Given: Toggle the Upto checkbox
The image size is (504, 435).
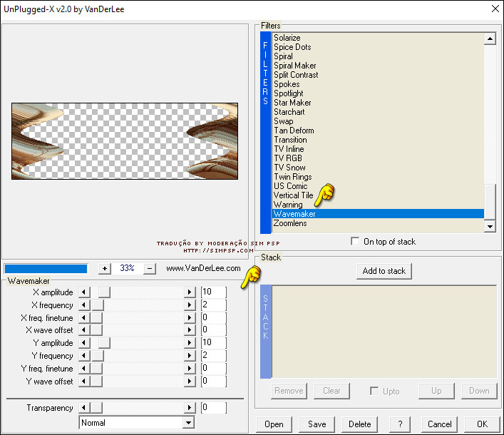Looking at the screenshot, I should 374,391.
